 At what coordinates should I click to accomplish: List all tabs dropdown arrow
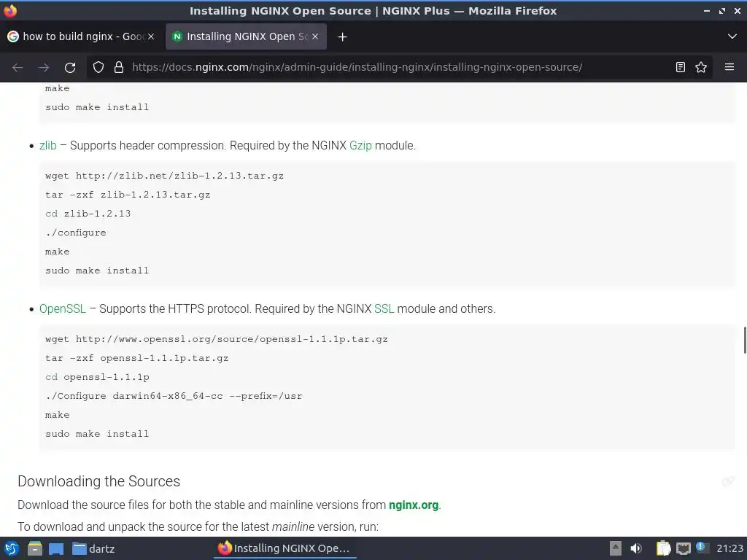click(x=732, y=36)
